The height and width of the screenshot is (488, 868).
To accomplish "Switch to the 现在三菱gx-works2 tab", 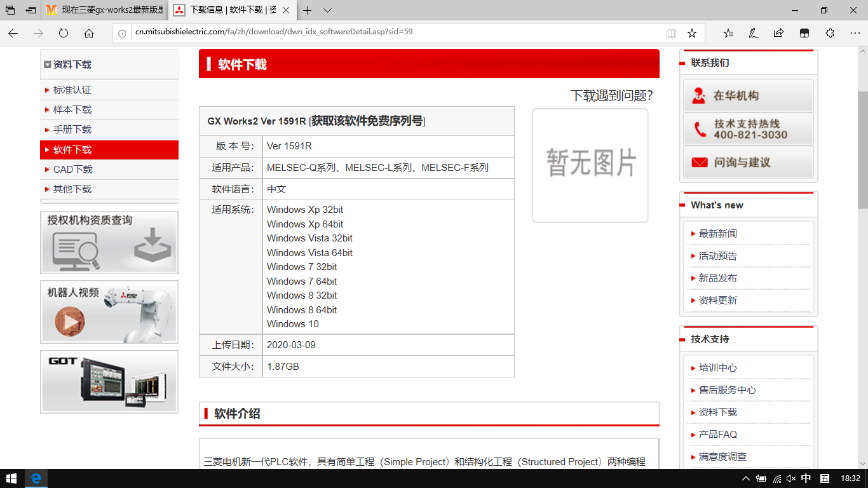I will (x=105, y=10).
